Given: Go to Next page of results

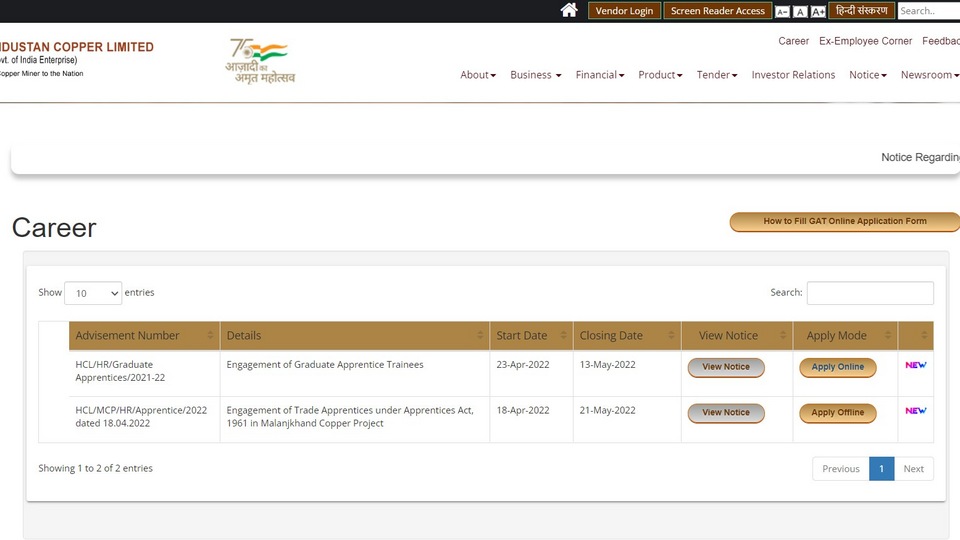Looking at the screenshot, I should (x=913, y=469).
